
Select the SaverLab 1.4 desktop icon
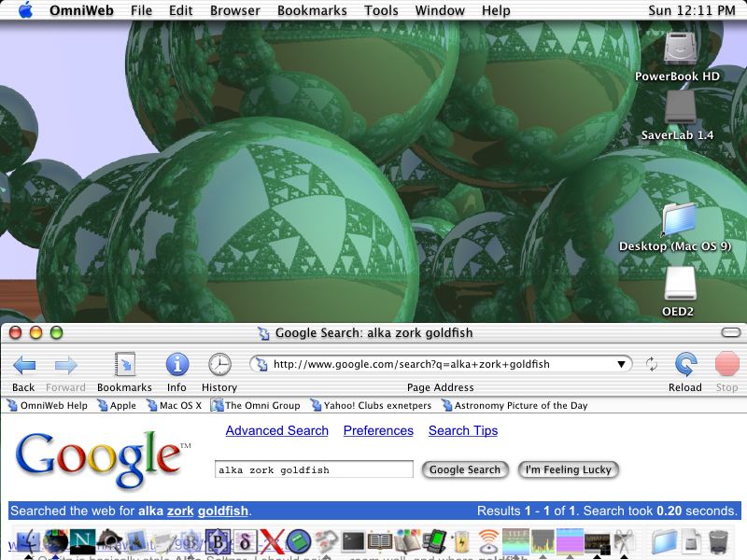pos(678,108)
